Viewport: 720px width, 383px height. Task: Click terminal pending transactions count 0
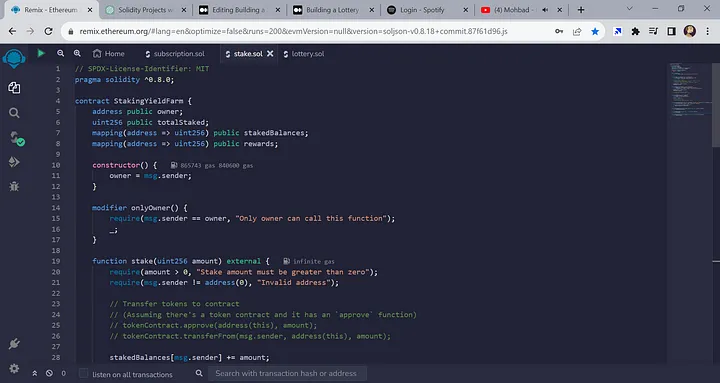(x=63, y=373)
